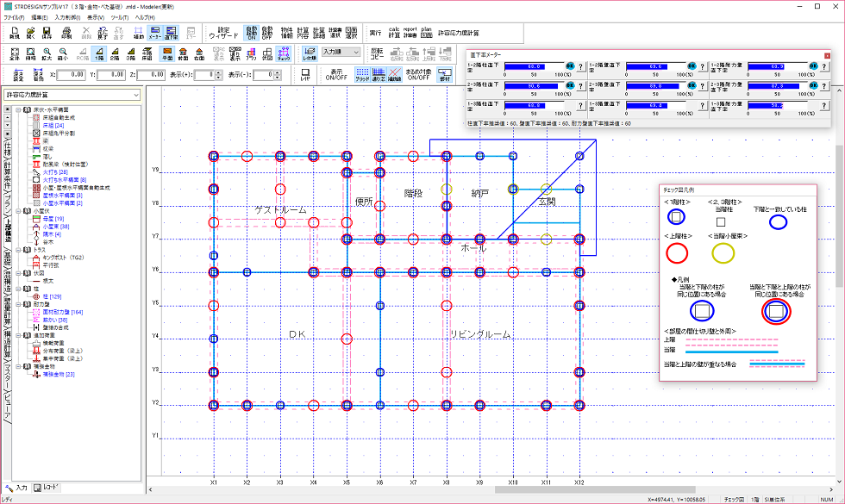845x504 pixels.
Task: Click the 拡大 zoom-in icon
Action: point(47,54)
